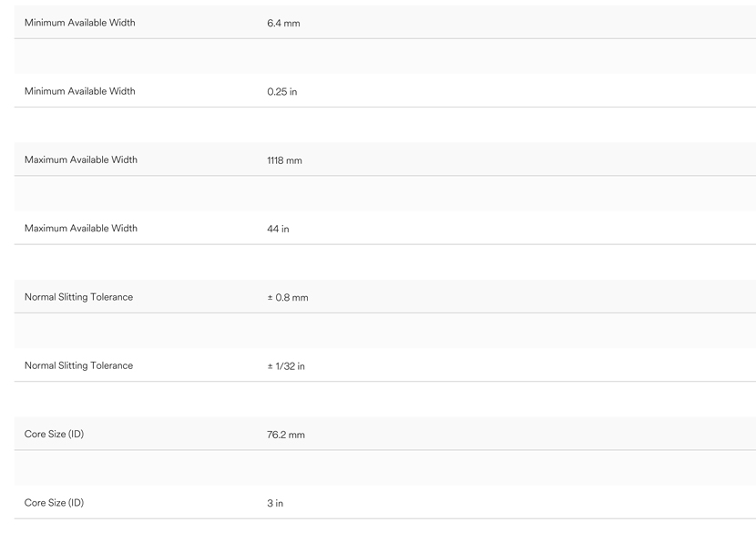
Task: Select the Maximum Available Width millimeter label
Action: (x=80, y=159)
